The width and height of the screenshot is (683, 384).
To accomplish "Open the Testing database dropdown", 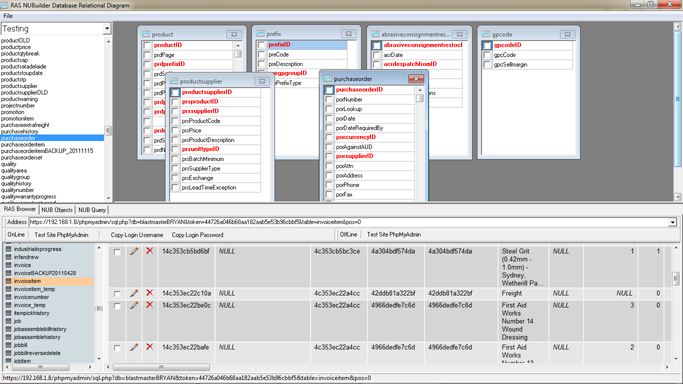I will [107, 29].
